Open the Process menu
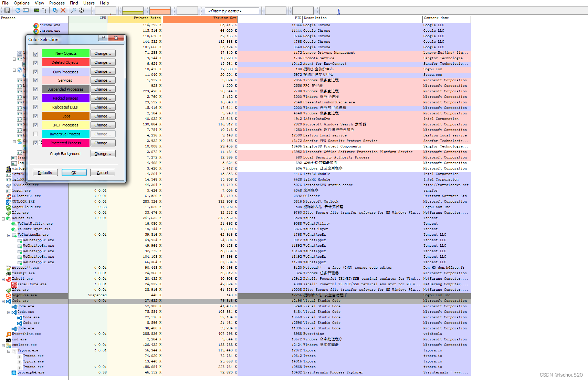The height and width of the screenshot is (380, 588). click(x=57, y=3)
